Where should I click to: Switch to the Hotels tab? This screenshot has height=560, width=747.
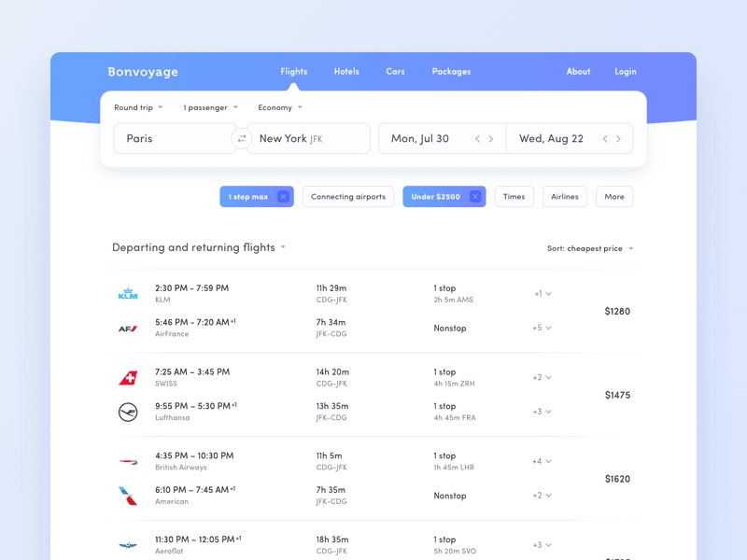(x=346, y=71)
